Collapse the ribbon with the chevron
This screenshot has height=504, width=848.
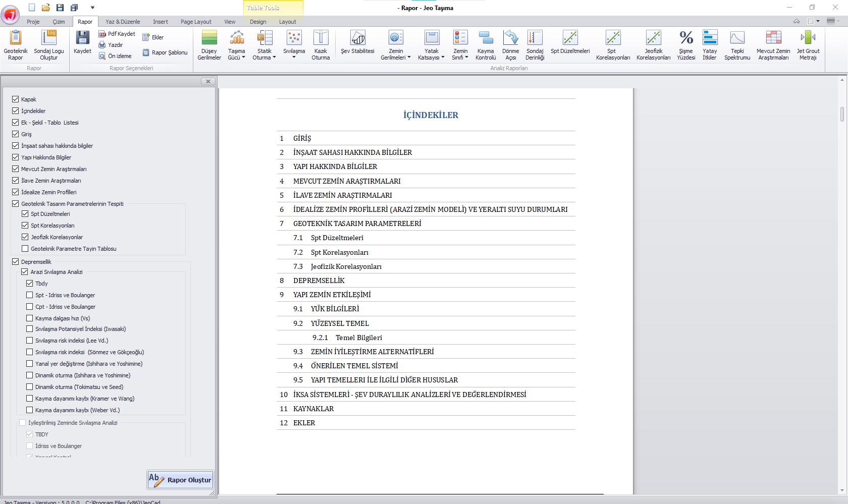pos(797,21)
